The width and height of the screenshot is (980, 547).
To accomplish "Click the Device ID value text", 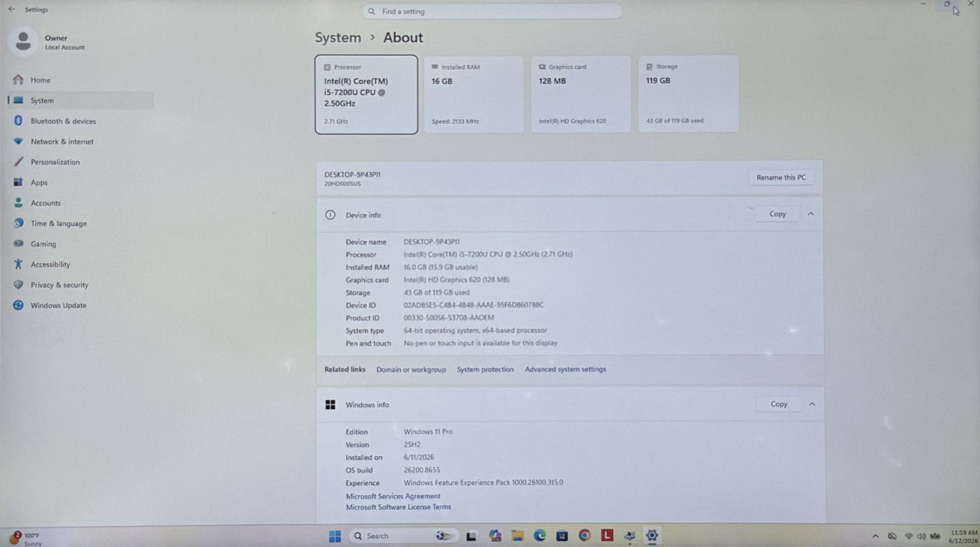I will pos(473,305).
